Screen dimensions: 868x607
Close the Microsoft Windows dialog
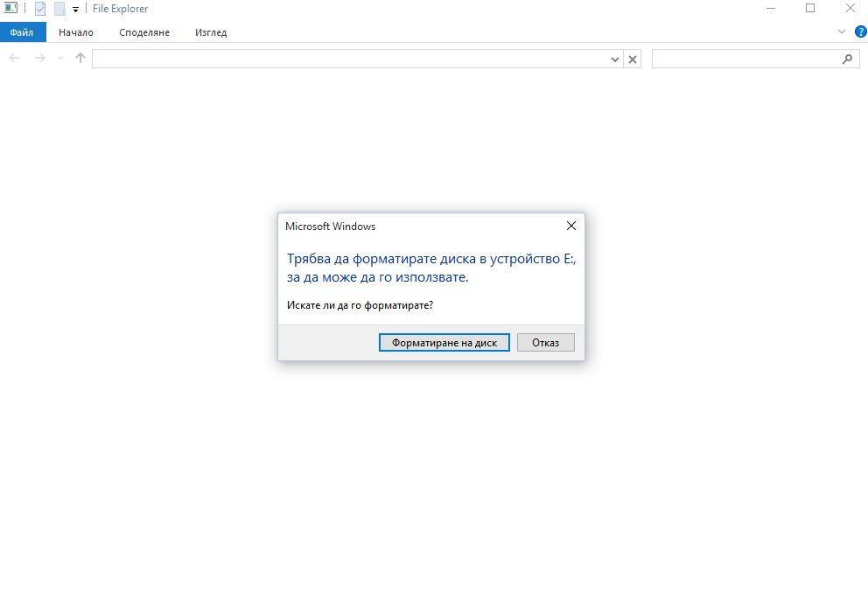pos(570,226)
